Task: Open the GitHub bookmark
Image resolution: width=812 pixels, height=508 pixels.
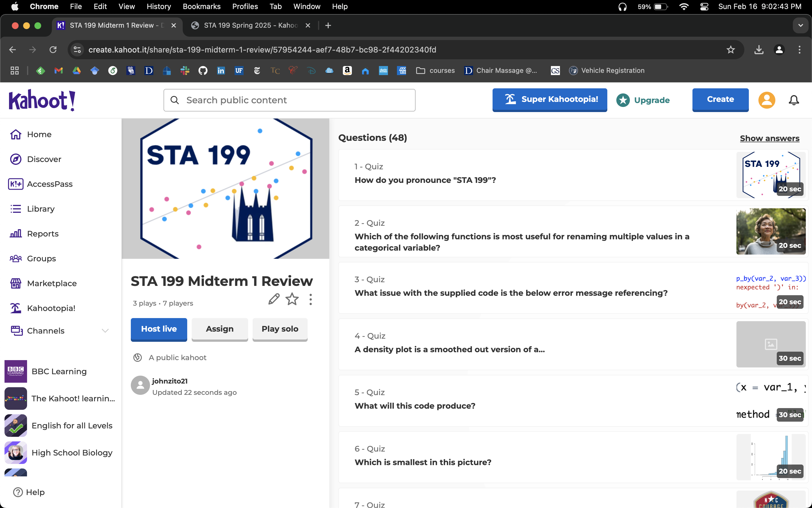Action: pos(203,71)
